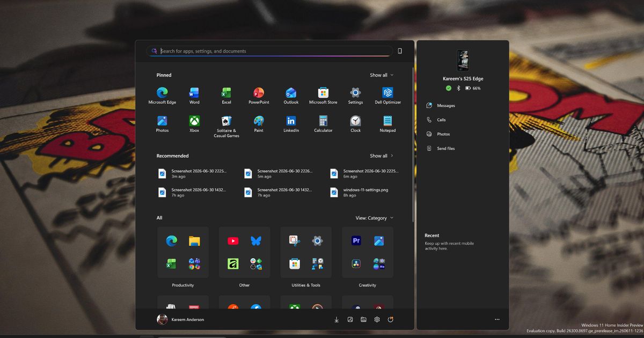This screenshot has width=644, height=338.
Task: Launch Dell Optimizer
Action: click(387, 95)
